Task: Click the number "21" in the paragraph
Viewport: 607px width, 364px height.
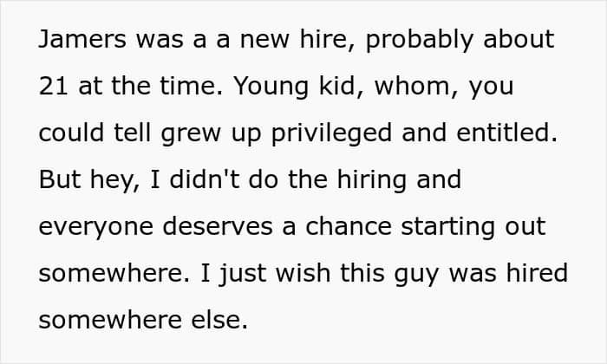Action: click(54, 86)
